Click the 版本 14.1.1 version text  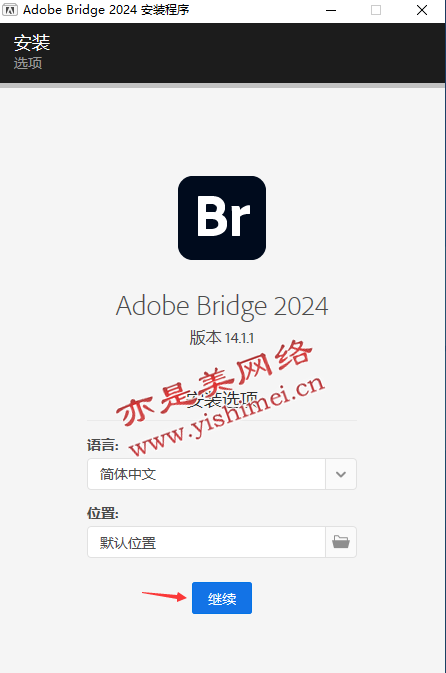coord(222,338)
